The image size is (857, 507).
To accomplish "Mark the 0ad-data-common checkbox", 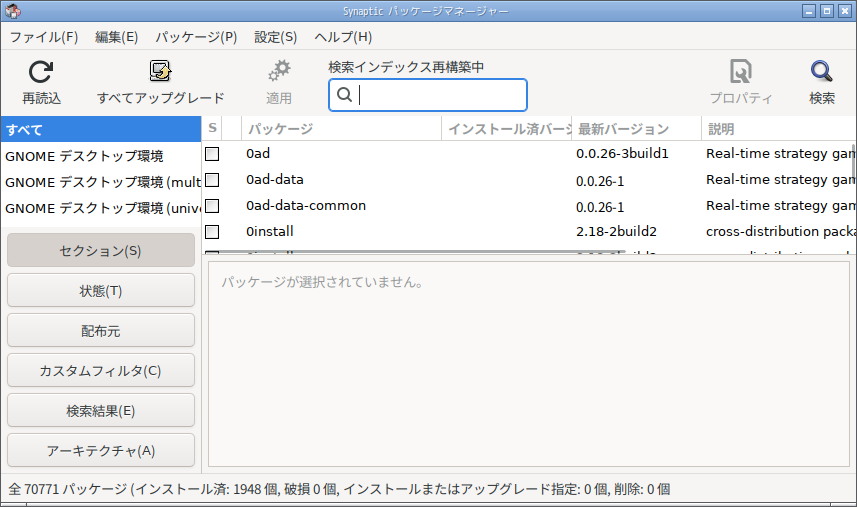I will [212, 206].
